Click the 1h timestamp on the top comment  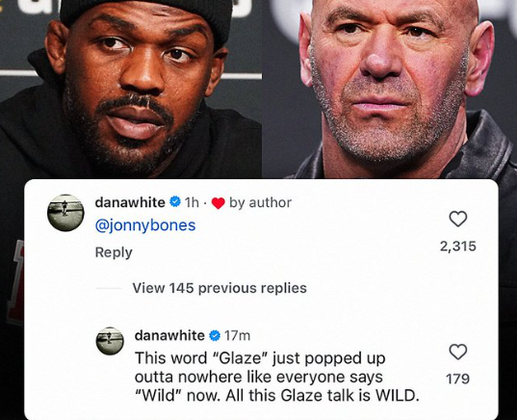pyautogui.click(x=192, y=202)
